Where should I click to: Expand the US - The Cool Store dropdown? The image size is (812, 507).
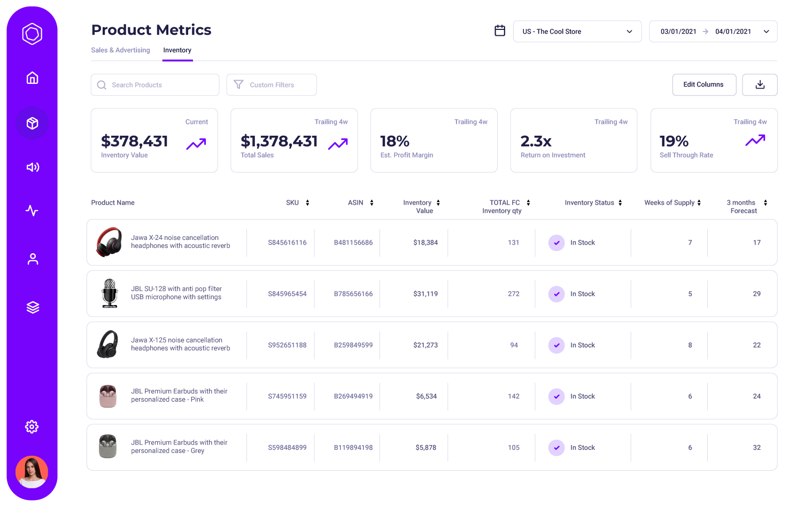tap(577, 32)
